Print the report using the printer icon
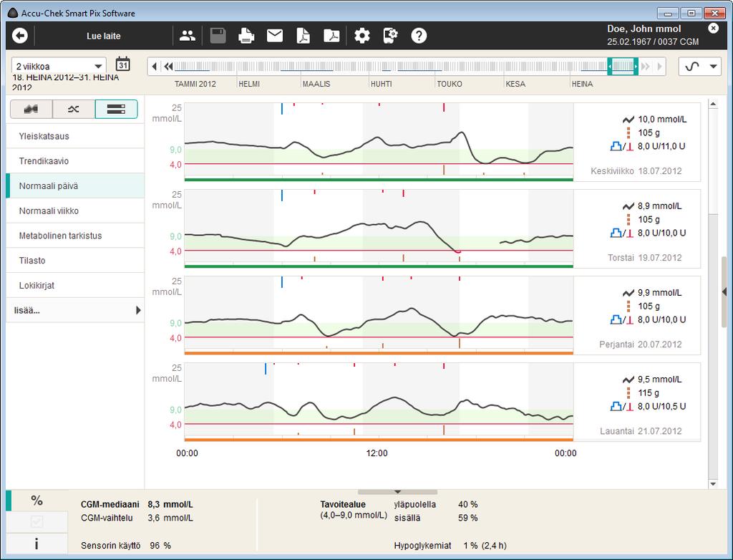 [x=246, y=36]
